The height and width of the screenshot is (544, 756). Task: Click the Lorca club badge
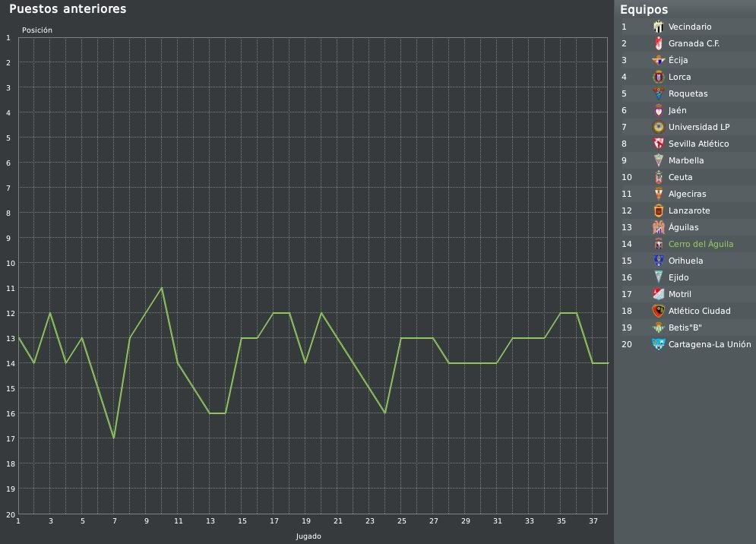658,77
